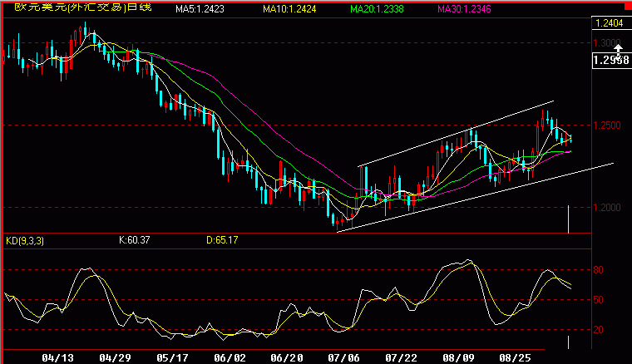Select the KD(9,3,3) indicator name
This screenshot has height=364, width=632.
click(x=25, y=241)
